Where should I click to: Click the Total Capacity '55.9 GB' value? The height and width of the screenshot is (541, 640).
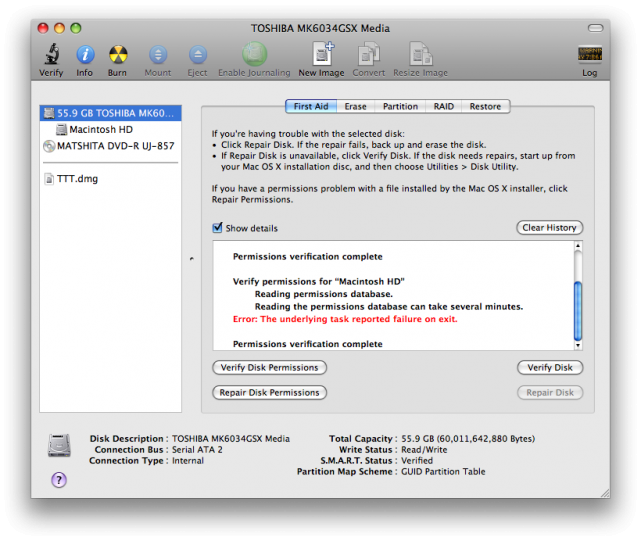click(x=468, y=439)
